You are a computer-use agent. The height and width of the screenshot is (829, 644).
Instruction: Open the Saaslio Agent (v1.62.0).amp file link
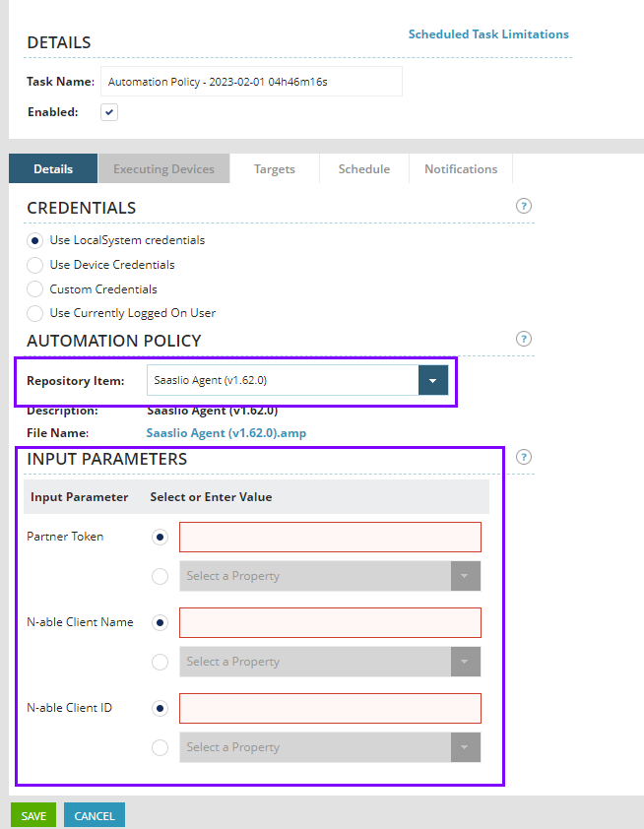[226, 433]
